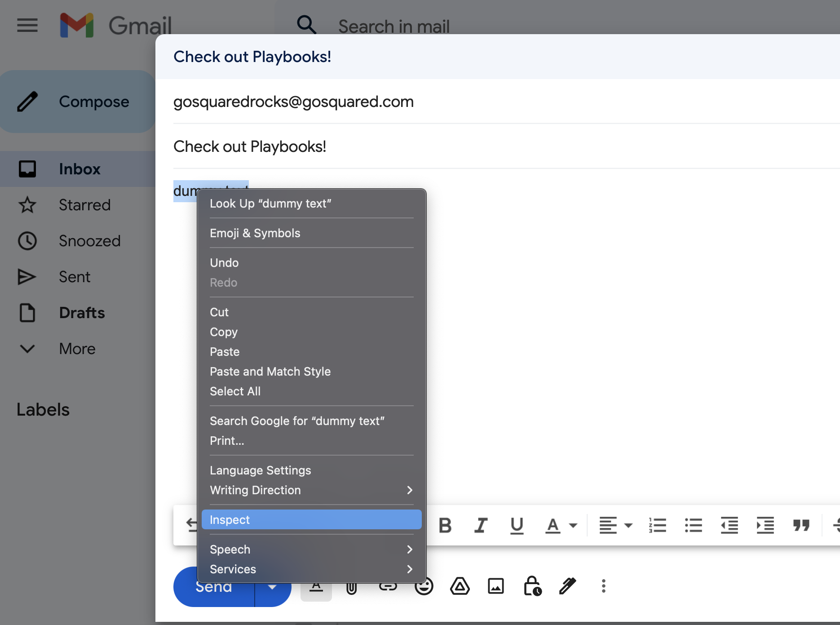840x625 pixels.
Task: Open the Send options dropdown arrow
Action: [x=273, y=587]
